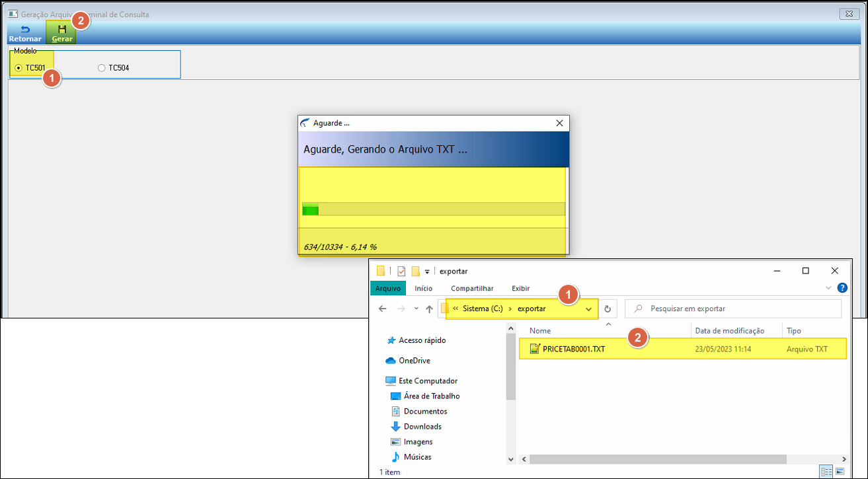Click the TXT generation progress bar
The image size is (868, 479).
point(434,209)
